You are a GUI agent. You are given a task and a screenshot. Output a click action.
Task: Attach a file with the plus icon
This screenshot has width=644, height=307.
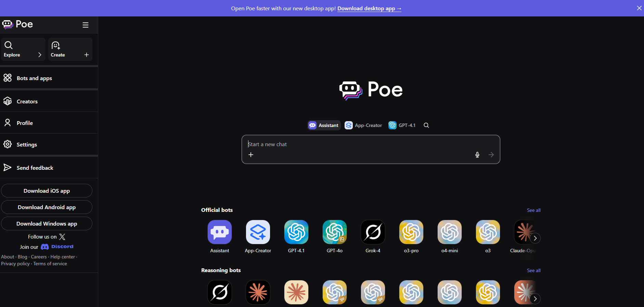coord(251,155)
